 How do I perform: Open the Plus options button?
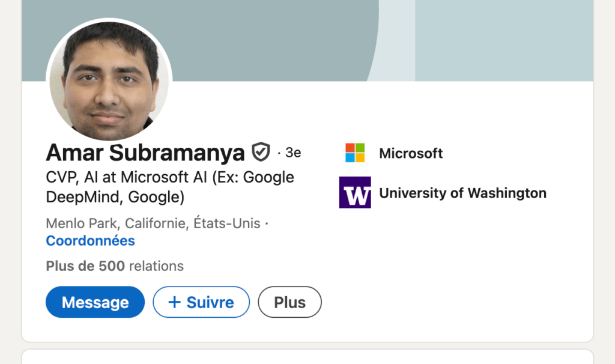(289, 302)
